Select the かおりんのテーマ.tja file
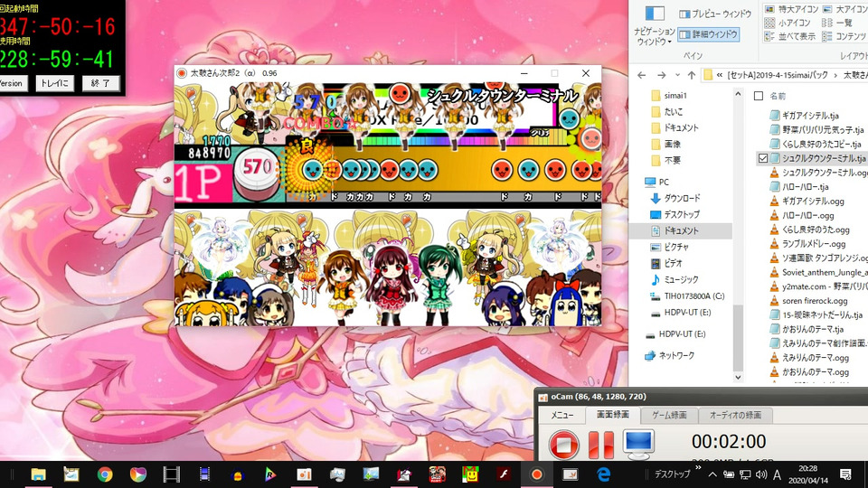Image resolution: width=868 pixels, height=488 pixels. click(813, 329)
